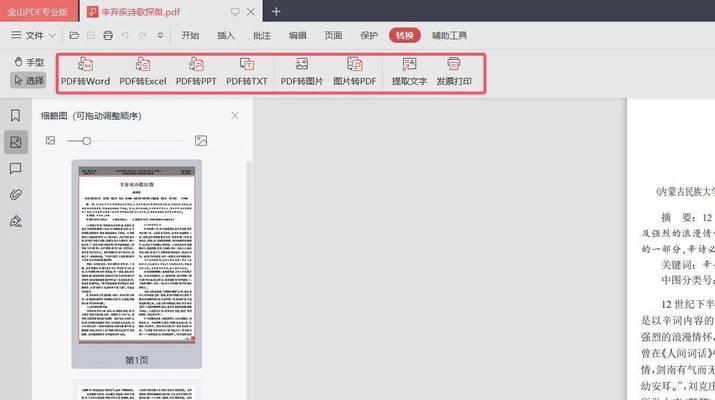Select the PDF转PPT tool
Image resolution: width=715 pixels, height=400 pixels.
click(x=196, y=72)
